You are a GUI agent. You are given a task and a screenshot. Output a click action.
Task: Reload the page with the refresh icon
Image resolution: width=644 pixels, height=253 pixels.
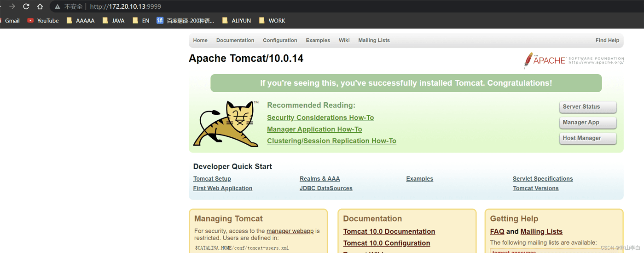coord(26,6)
